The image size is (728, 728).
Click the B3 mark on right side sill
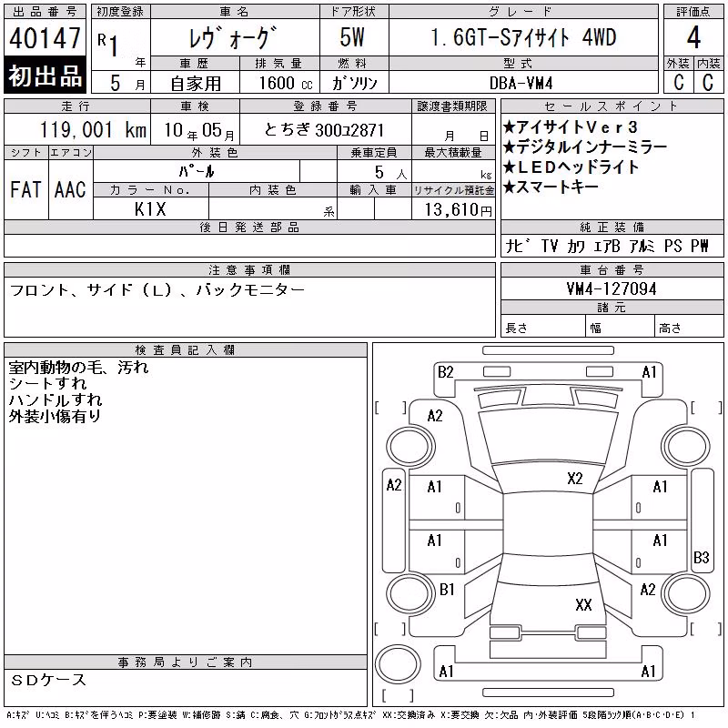pos(701,557)
